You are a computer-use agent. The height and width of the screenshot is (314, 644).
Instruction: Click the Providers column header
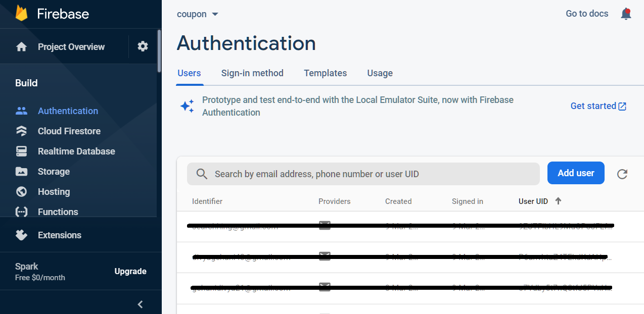[334, 201]
